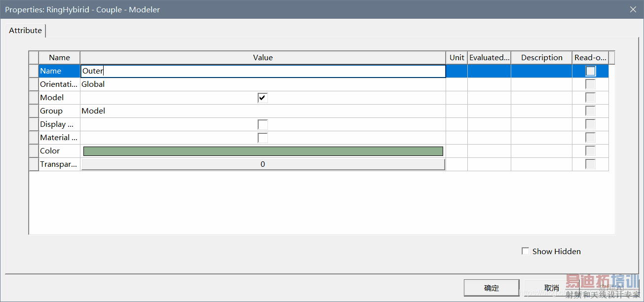Click the Evaluated Value column header
Viewport: 644px width, 302px height.
pos(489,58)
